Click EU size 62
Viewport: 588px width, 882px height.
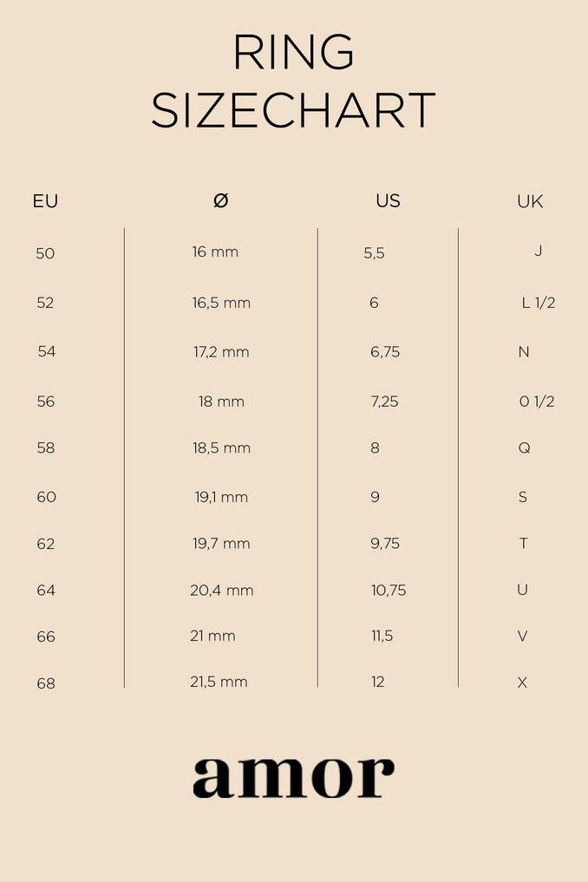46,544
